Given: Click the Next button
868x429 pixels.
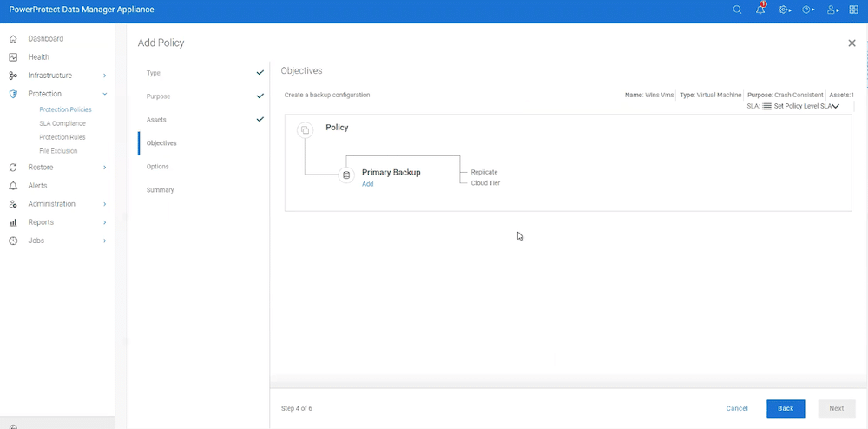Looking at the screenshot, I should click(837, 408).
